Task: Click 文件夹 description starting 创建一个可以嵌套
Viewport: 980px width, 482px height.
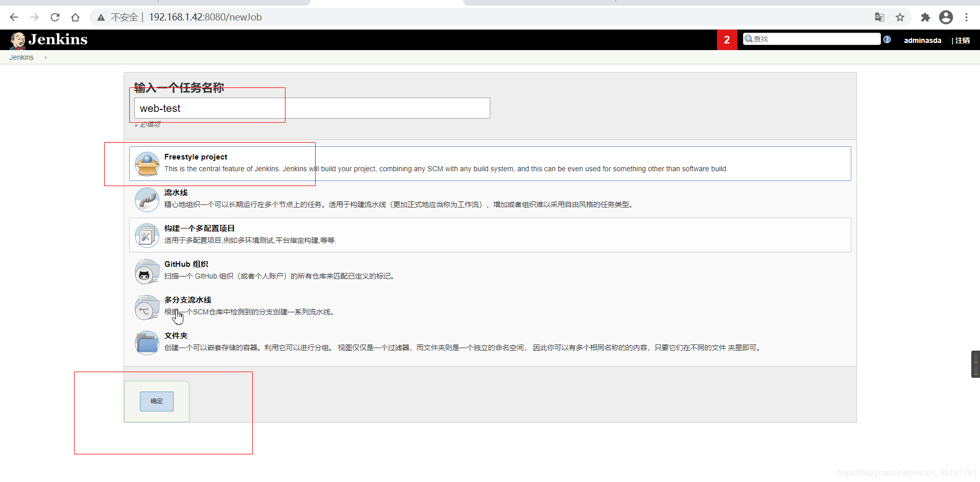Action: point(464,348)
